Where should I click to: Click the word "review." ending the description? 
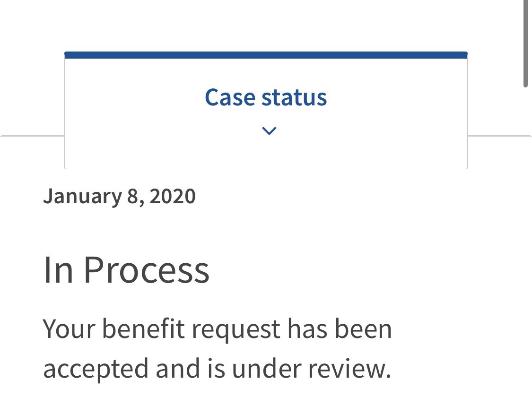click(349, 368)
